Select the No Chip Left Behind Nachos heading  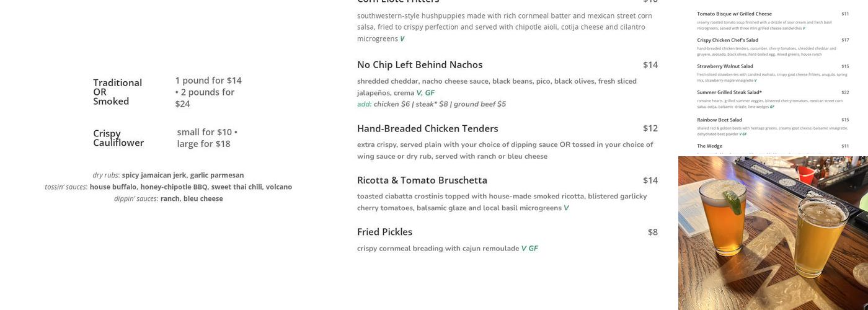420,64
